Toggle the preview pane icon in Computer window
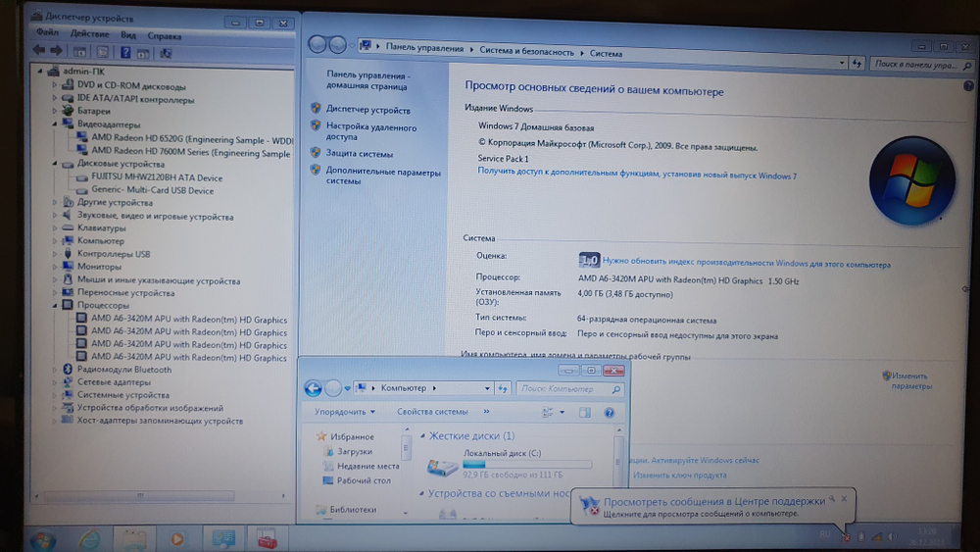This screenshot has width=980, height=552. click(584, 413)
